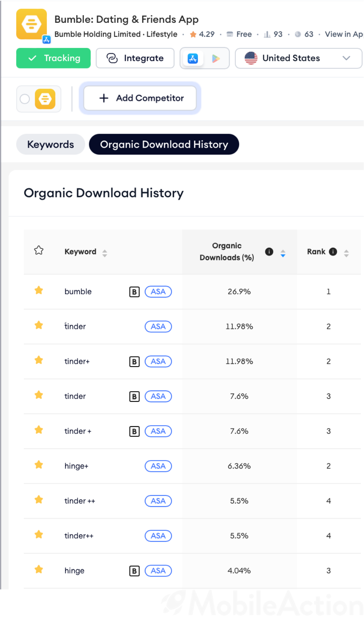Click the B badge in the hinge 4.04% row
364x617 pixels.
pyautogui.click(x=134, y=571)
